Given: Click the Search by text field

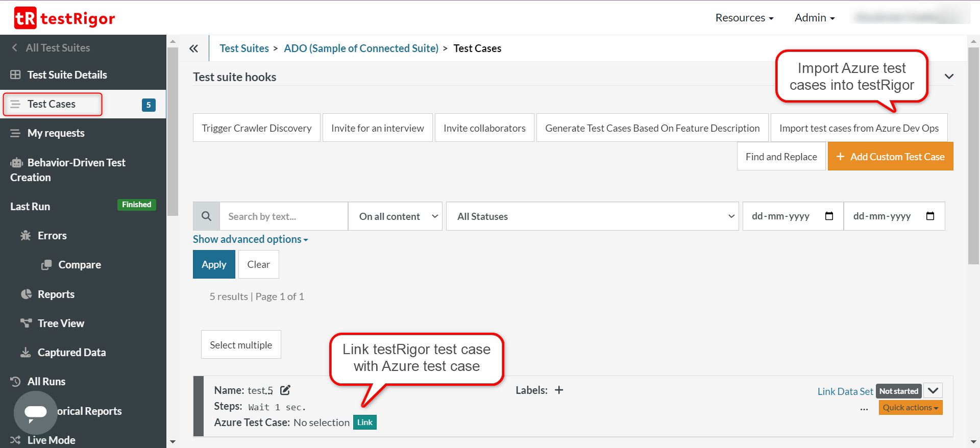Looking at the screenshot, I should click(283, 216).
